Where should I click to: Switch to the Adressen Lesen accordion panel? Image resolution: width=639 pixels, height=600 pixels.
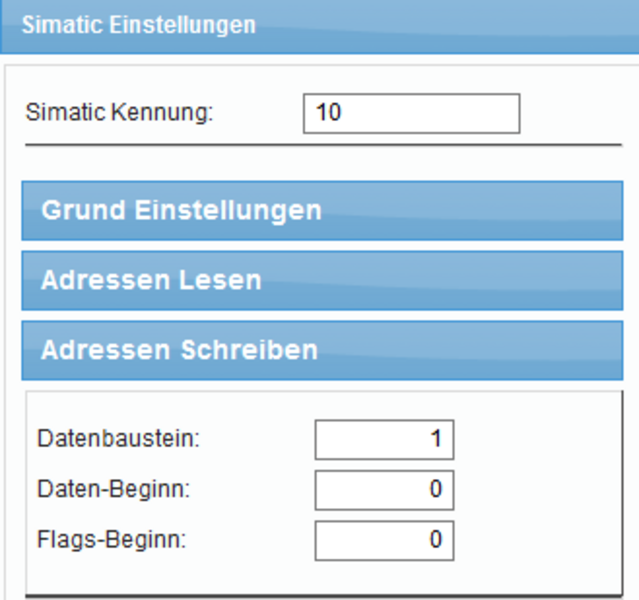pyautogui.click(x=151, y=280)
